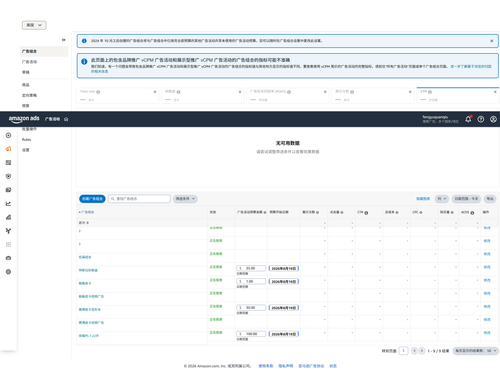Focus the portfolio search field
Screen dimensions: 500x374
click(x=139, y=199)
